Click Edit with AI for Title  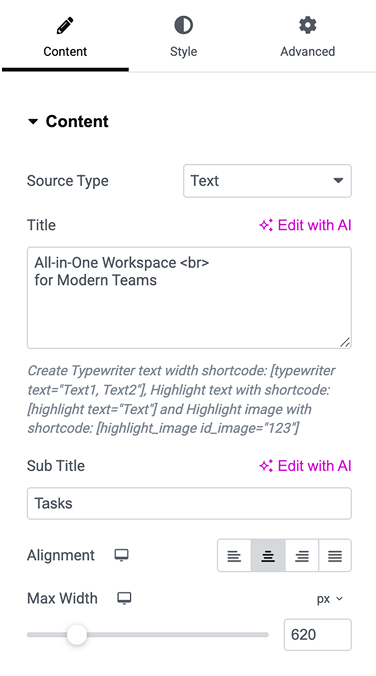(305, 225)
